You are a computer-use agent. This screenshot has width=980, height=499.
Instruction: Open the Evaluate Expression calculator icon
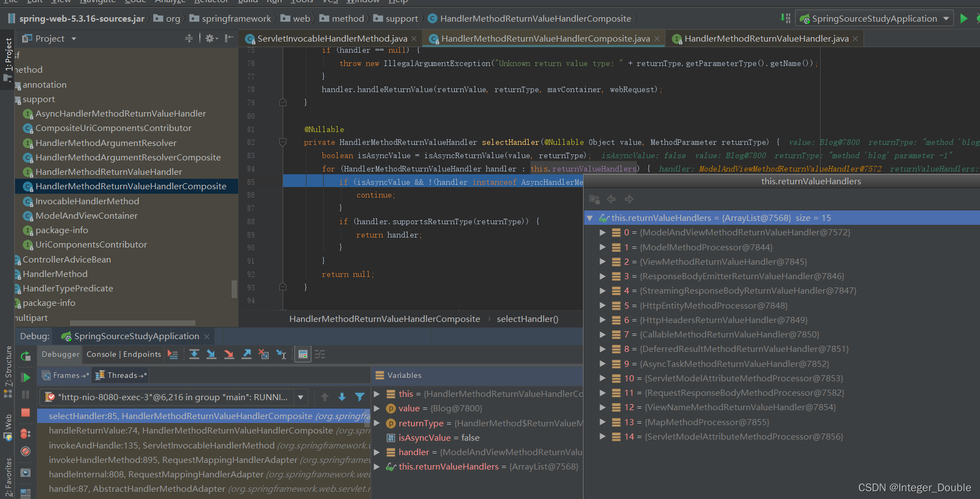[x=303, y=354]
